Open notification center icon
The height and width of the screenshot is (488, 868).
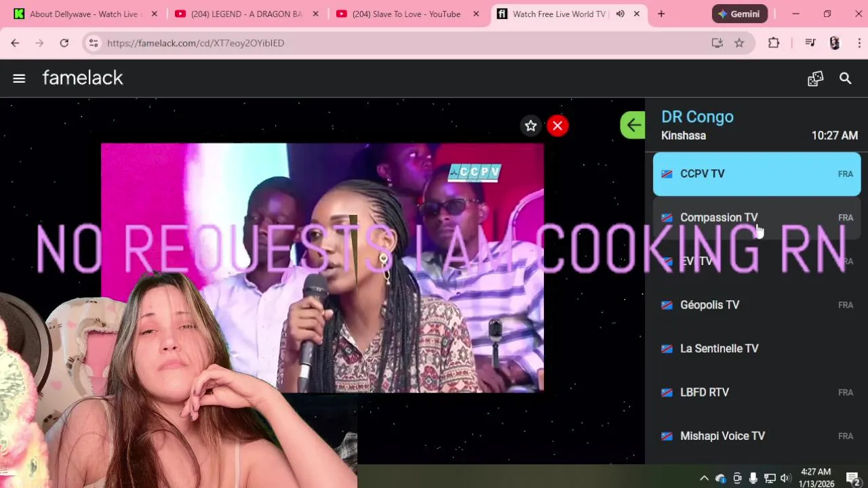click(853, 478)
